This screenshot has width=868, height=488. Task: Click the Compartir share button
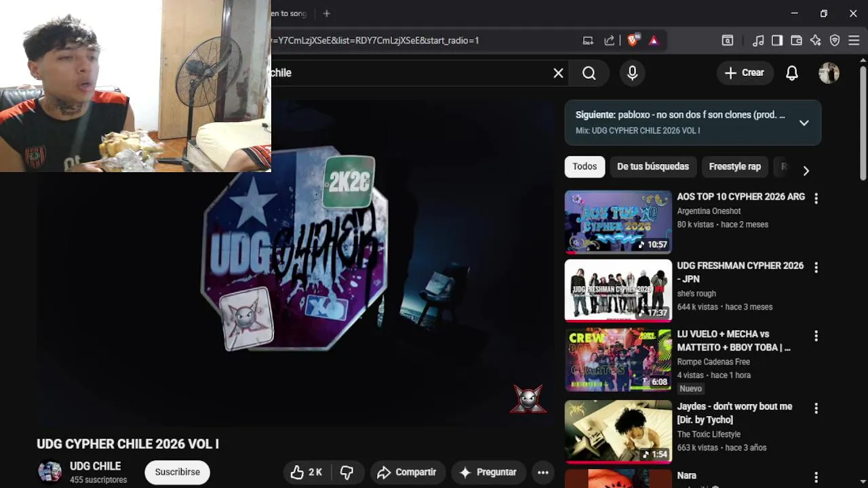tap(407, 472)
